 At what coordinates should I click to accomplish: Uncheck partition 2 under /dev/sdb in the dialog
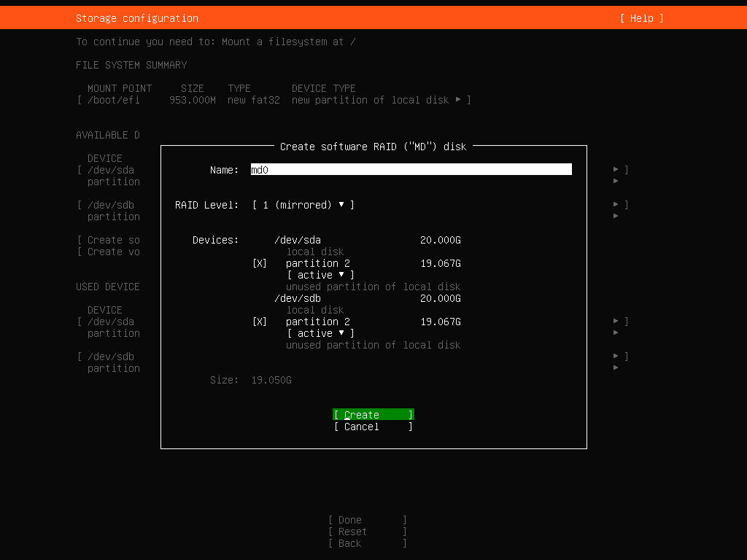click(x=260, y=322)
